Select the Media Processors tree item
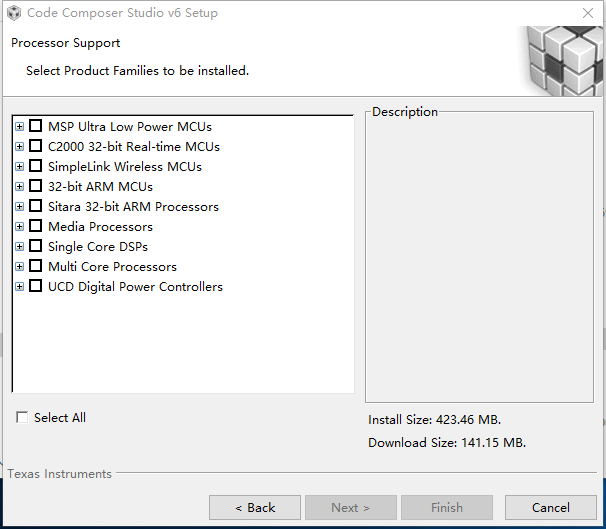Screen dimensions: 606x529 click(100, 226)
